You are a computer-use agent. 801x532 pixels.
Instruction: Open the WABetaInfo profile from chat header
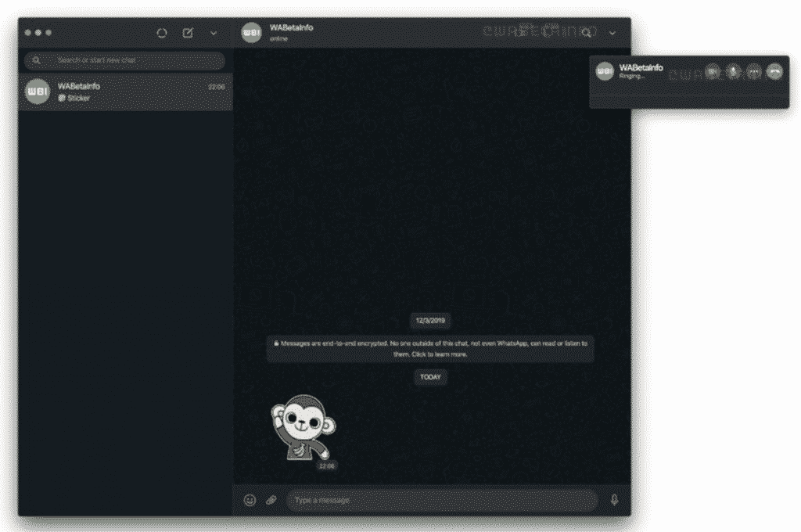tap(252, 33)
